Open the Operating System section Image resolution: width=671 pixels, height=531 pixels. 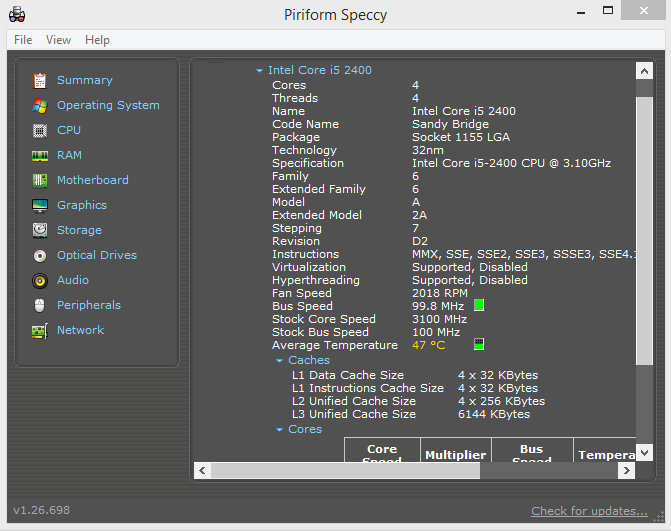point(108,105)
